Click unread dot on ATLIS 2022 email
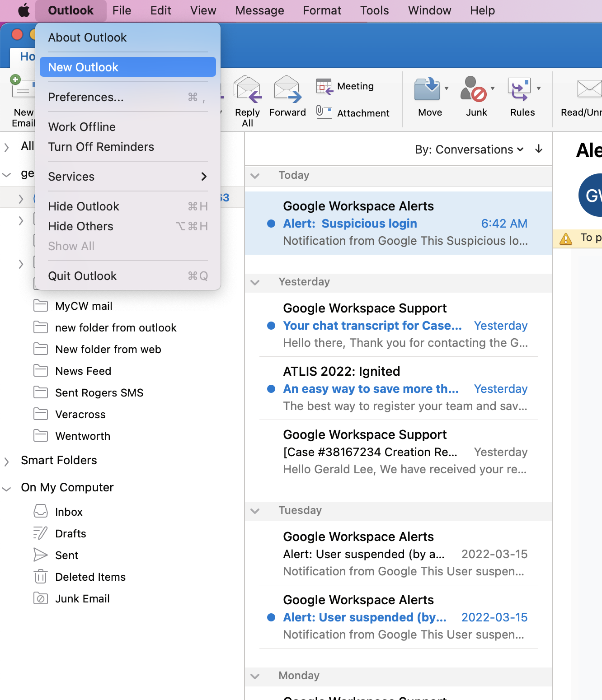Image resolution: width=602 pixels, height=700 pixels. [x=271, y=389]
